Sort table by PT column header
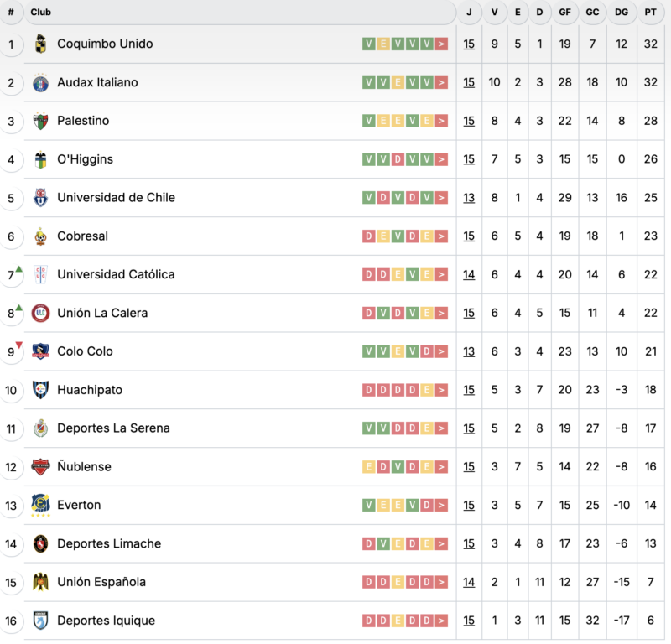 click(x=651, y=12)
